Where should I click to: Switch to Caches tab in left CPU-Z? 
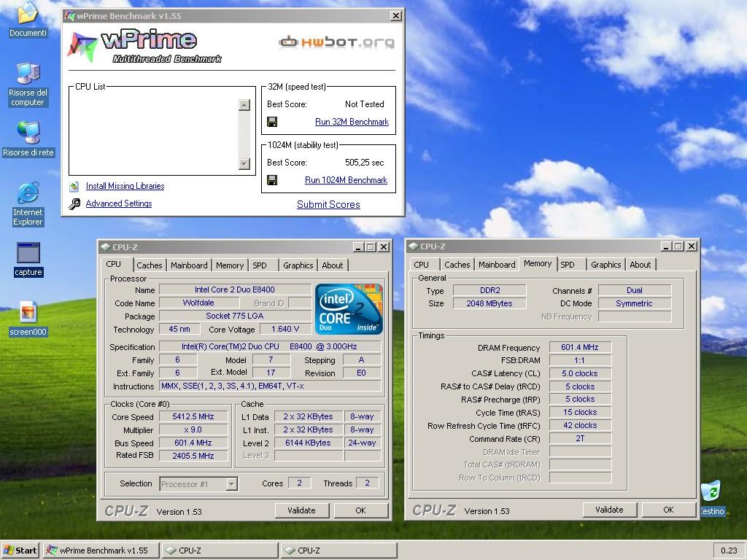click(x=149, y=265)
